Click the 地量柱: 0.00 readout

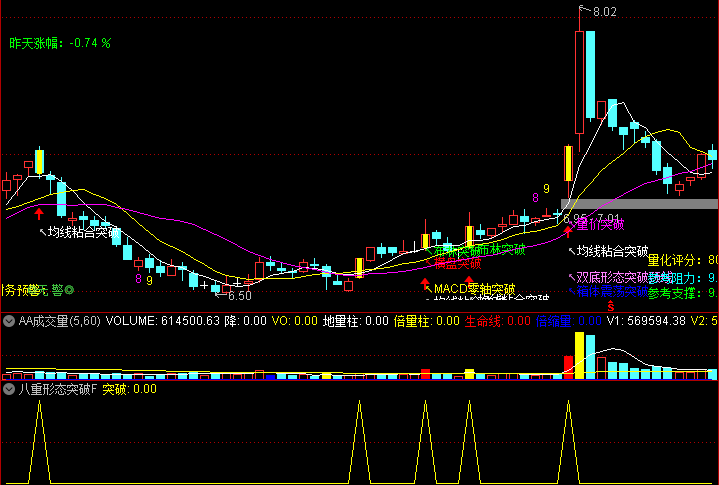(356, 321)
